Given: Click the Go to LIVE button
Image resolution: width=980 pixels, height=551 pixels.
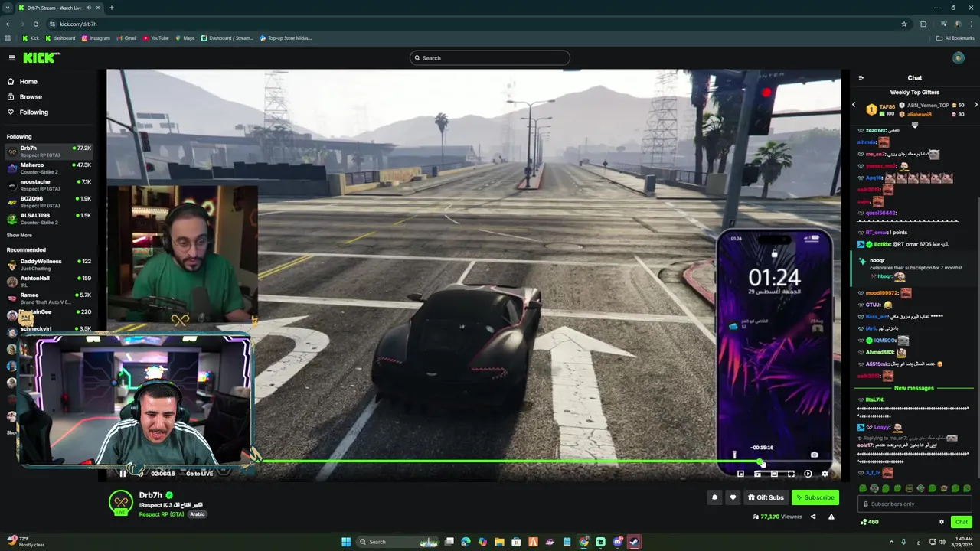Looking at the screenshot, I should [x=199, y=474].
